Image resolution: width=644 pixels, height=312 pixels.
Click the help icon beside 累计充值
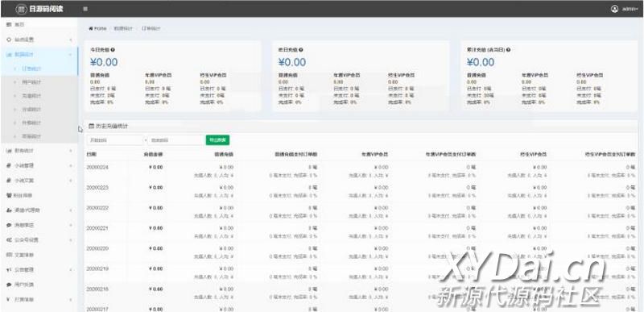508,50
